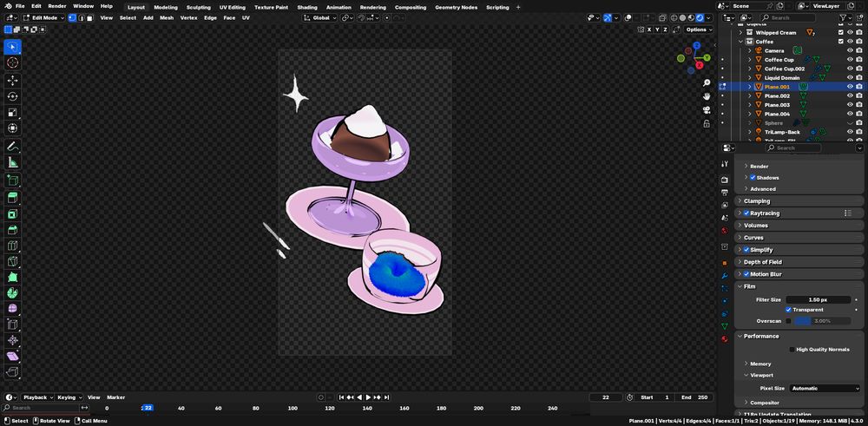Viewport: 868px width, 426px height.
Task: Open the Pixel Size Automatic dropdown
Action: [824, 389]
